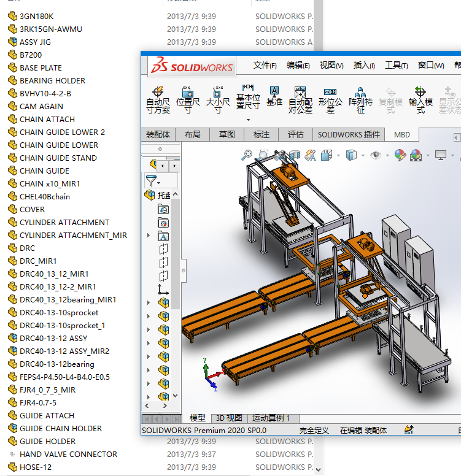Viewport: 461px width, 476px height.
Task: Open the 运动算例 1 motion study tab
Action: point(271,418)
